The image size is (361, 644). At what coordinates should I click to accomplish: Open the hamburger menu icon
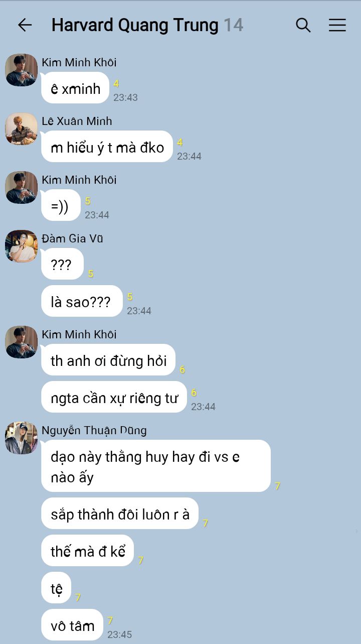(x=337, y=25)
